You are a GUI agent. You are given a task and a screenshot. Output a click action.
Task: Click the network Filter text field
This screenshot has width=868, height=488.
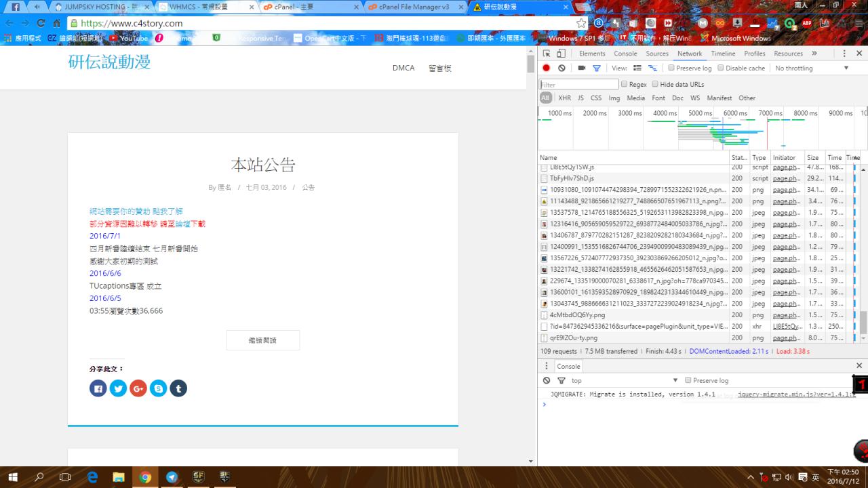coord(578,85)
